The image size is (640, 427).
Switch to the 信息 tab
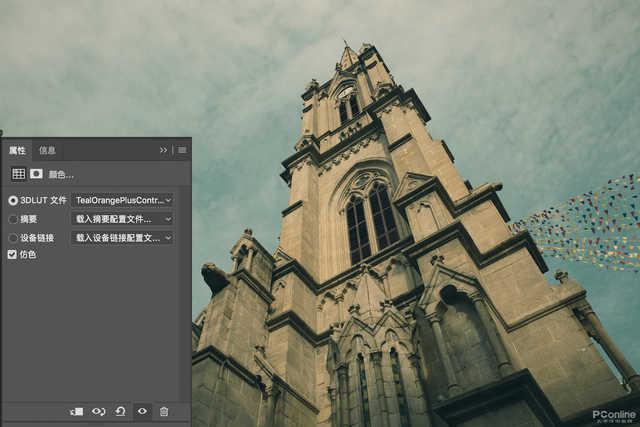click(x=47, y=150)
